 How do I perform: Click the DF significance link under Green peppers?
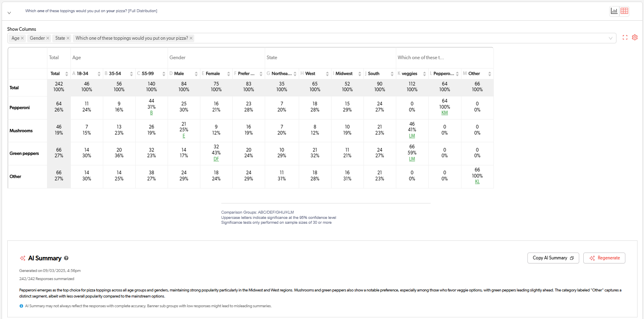(216, 159)
